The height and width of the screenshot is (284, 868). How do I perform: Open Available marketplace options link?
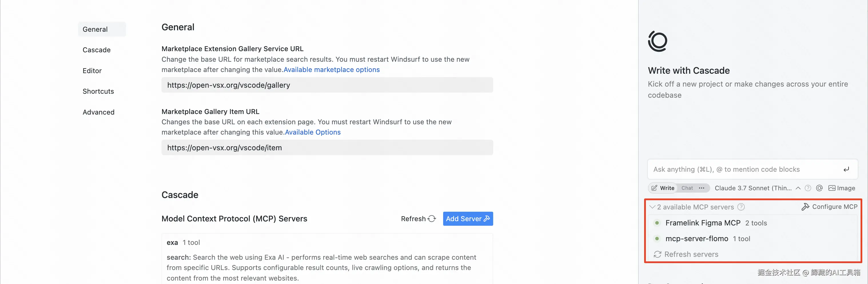point(332,70)
